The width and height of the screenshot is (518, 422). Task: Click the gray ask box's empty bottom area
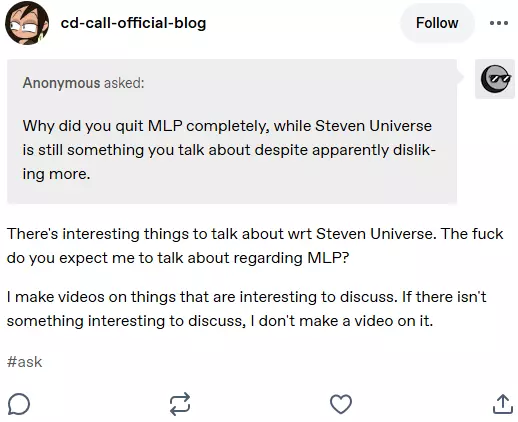232,193
